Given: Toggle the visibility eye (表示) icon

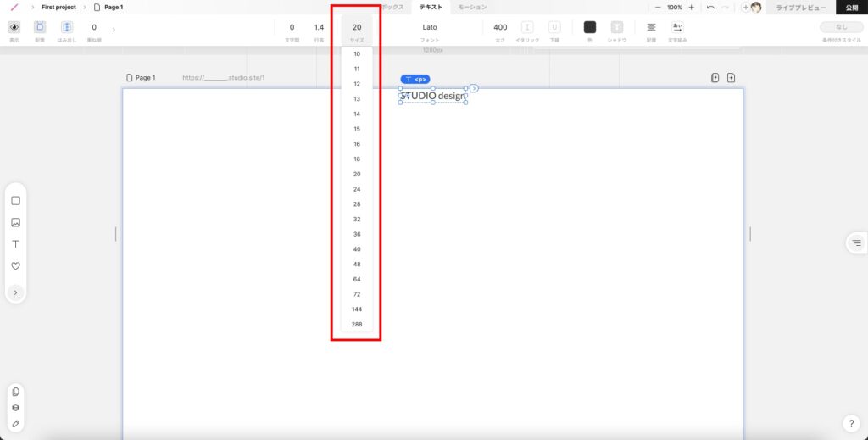Looking at the screenshot, I should pyautogui.click(x=14, y=27).
